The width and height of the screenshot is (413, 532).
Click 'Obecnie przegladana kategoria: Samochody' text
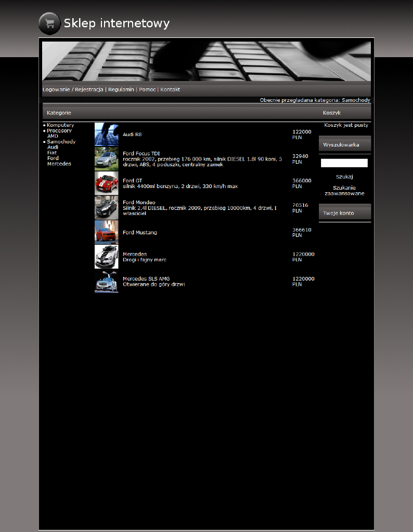pyautogui.click(x=315, y=100)
